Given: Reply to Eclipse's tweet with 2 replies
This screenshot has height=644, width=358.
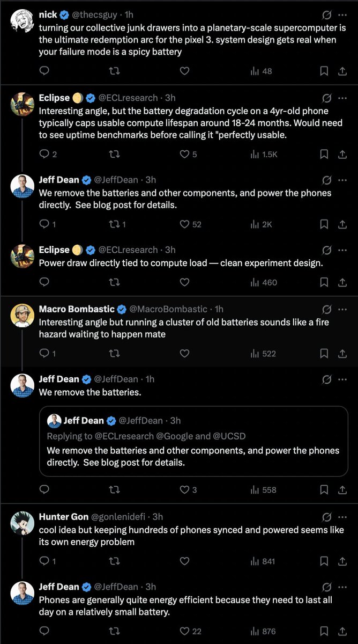Looking at the screenshot, I should point(48,154).
